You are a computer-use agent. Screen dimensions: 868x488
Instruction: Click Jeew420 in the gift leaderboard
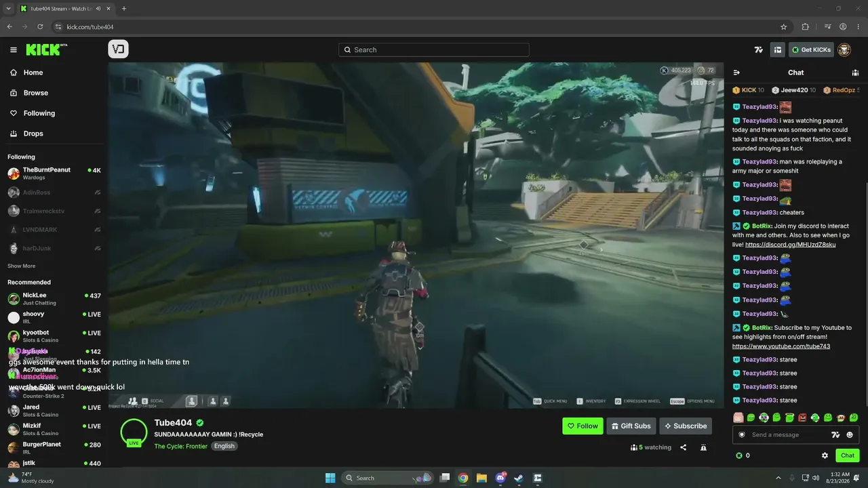point(794,90)
